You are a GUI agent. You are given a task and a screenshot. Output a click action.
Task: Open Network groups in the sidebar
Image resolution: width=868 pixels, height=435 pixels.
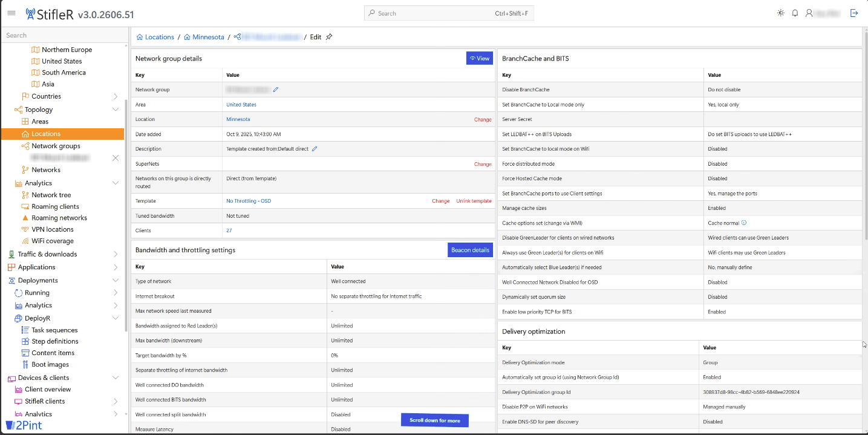click(x=56, y=146)
